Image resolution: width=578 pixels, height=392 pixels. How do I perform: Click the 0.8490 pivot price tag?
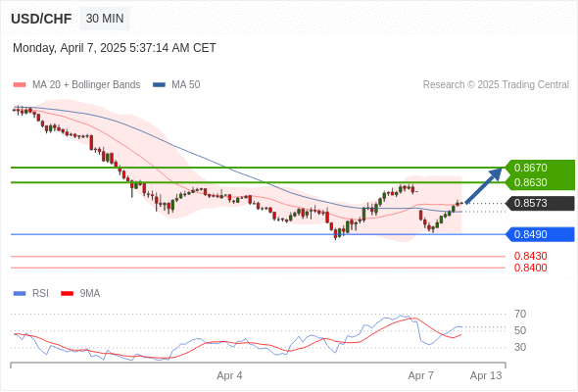pyautogui.click(x=540, y=234)
